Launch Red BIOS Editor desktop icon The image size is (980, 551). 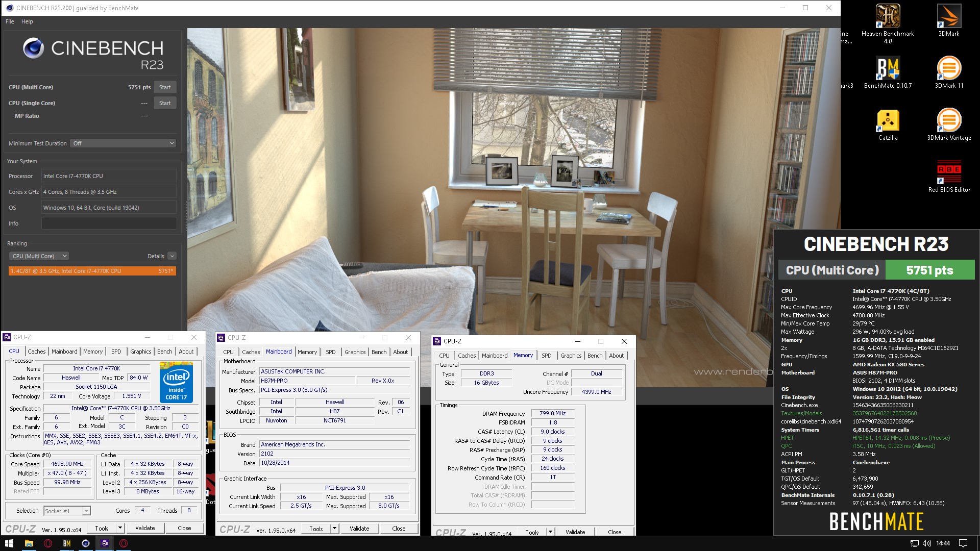click(x=949, y=177)
